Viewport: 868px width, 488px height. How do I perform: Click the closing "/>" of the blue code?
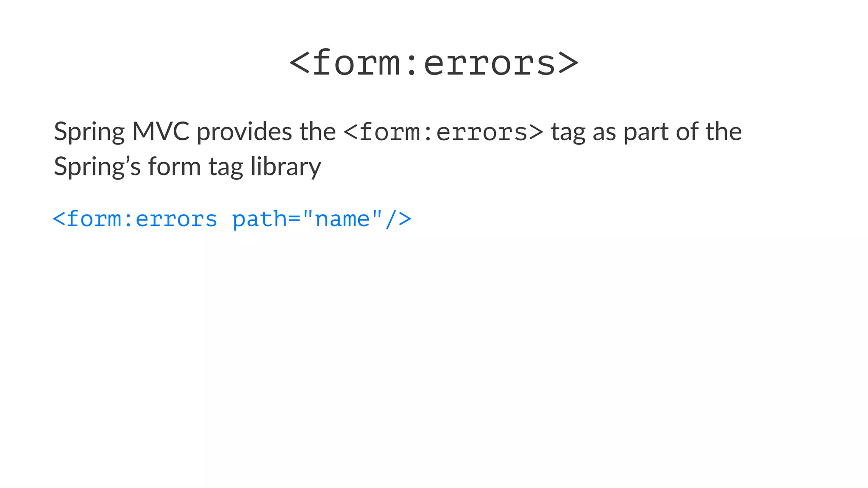(398, 219)
